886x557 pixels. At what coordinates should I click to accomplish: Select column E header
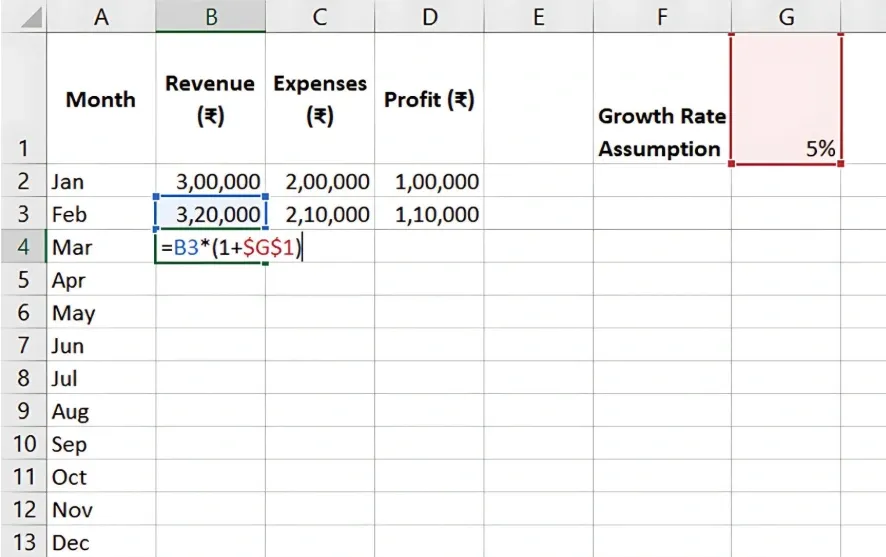[538, 16]
